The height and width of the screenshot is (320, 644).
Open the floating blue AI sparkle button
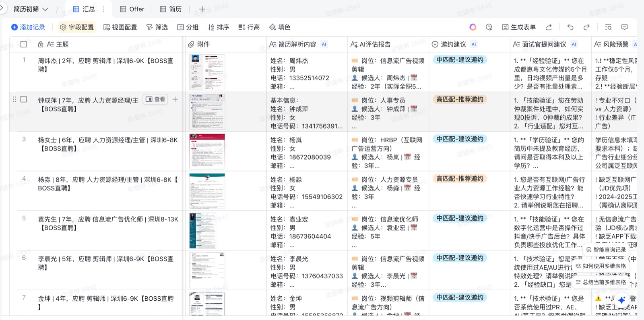622,300
